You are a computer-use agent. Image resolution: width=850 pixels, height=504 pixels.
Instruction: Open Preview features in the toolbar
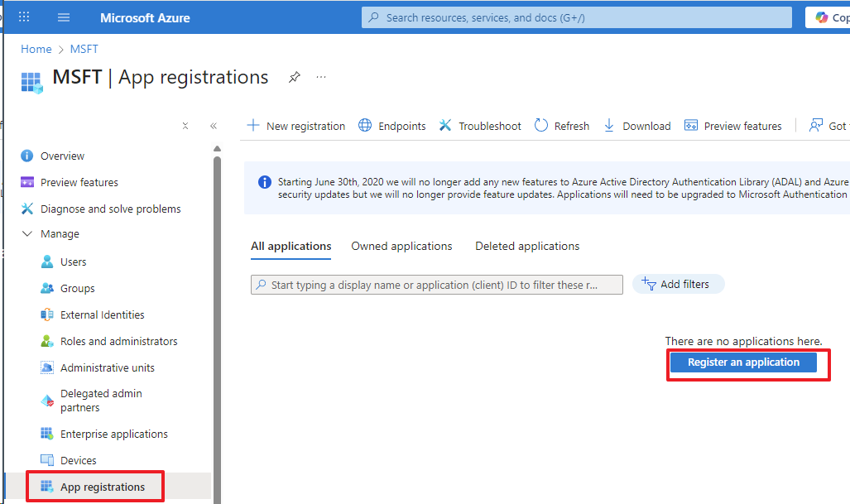(x=732, y=126)
